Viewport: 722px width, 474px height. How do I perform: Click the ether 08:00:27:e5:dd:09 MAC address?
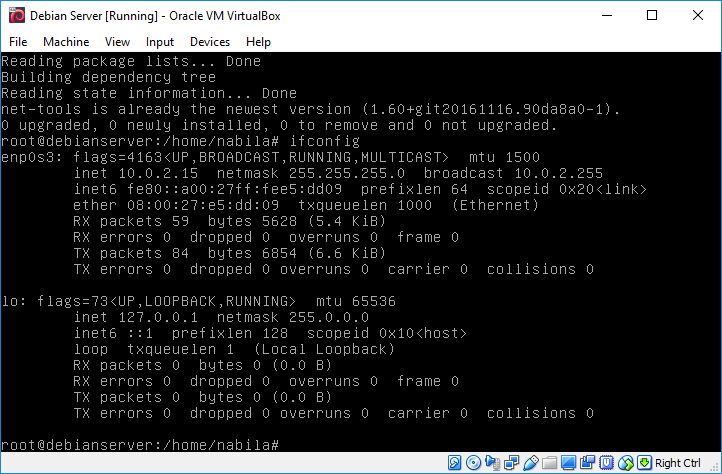[176, 205]
